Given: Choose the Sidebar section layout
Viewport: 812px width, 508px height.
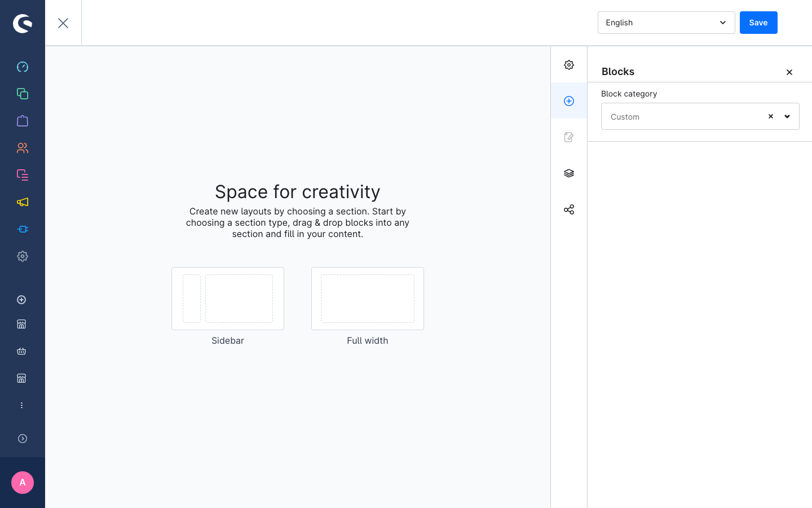Looking at the screenshot, I should (228, 299).
